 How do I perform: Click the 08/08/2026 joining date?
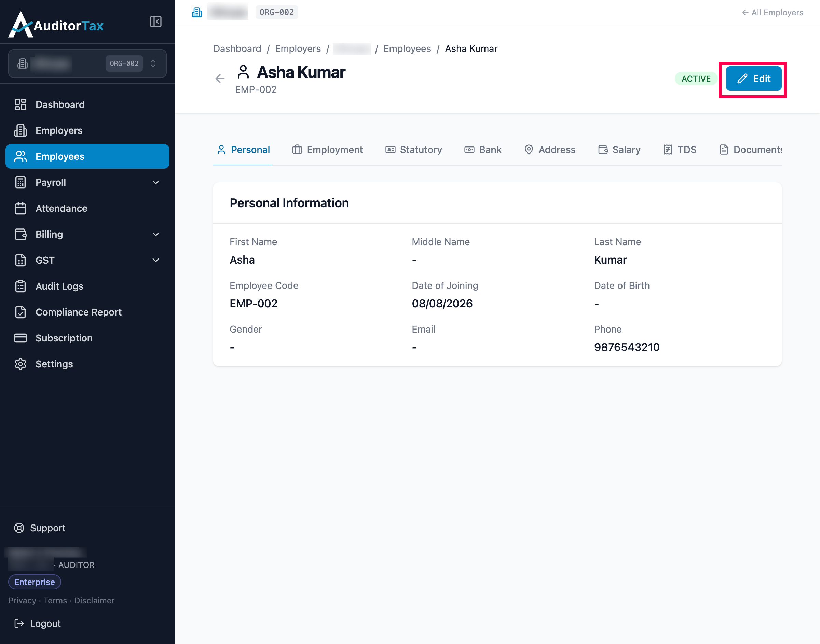tap(442, 304)
